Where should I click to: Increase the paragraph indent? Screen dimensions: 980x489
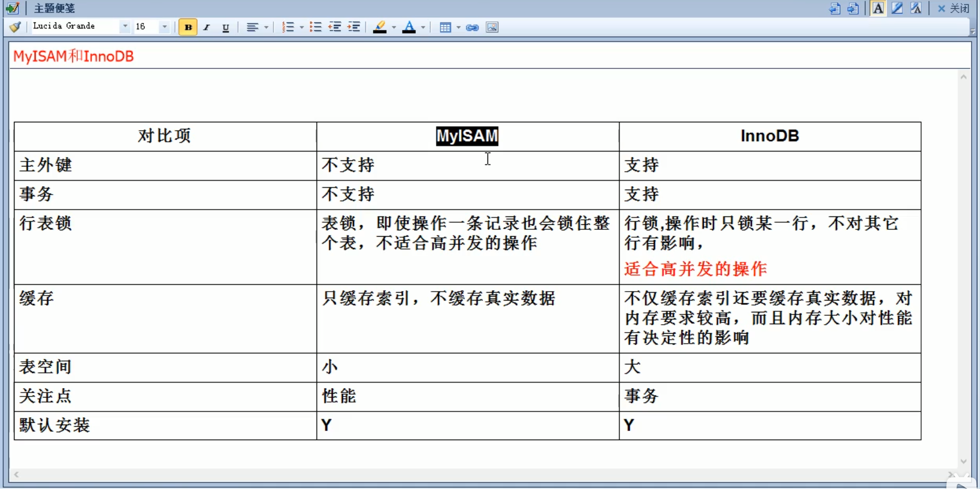tap(354, 27)
